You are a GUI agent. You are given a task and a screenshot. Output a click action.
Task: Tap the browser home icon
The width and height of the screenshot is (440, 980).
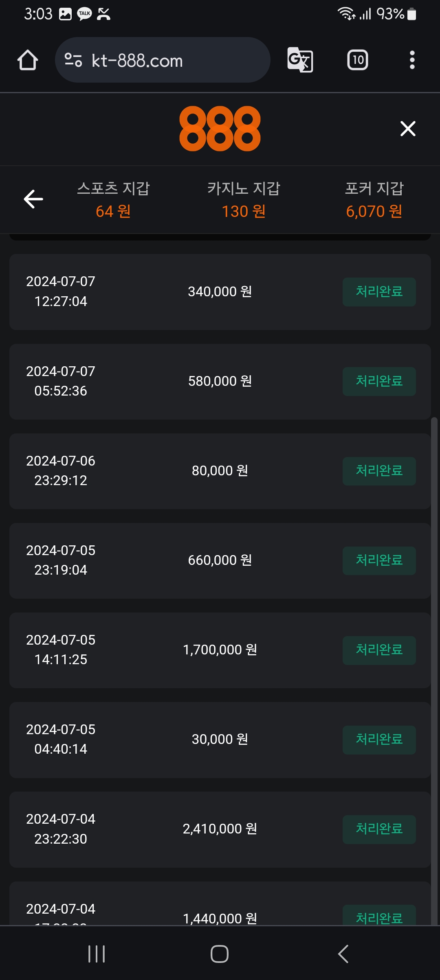[28, 60]
